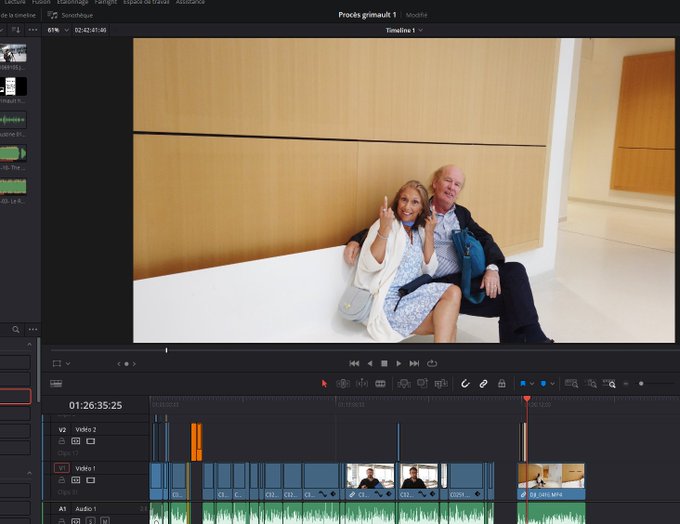Toggle the position lock padlock icon

[502, 384]
